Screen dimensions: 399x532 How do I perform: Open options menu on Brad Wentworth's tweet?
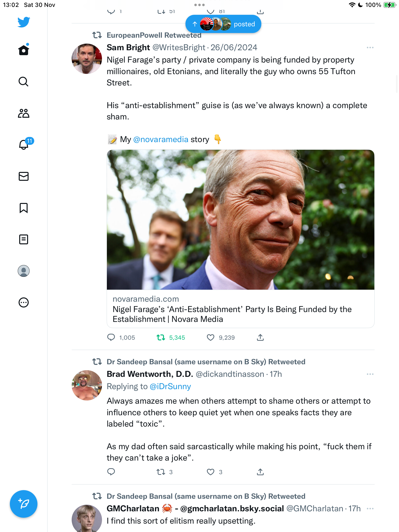point(370,374)
